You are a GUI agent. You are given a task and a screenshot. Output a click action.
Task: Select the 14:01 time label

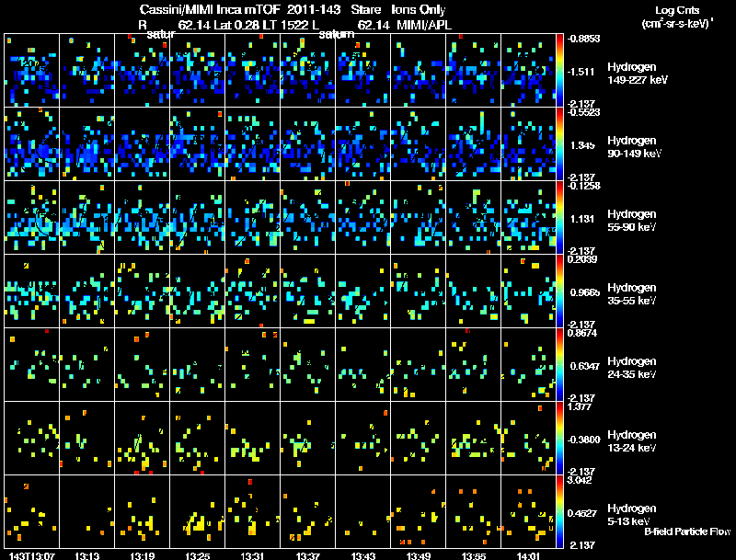click(x=528, y=554)
